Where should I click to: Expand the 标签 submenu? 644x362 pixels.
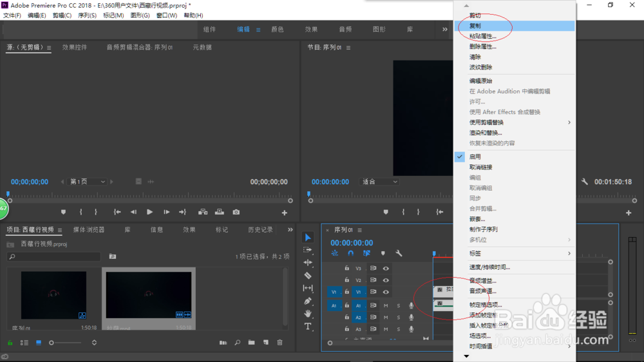coord(515,254)
